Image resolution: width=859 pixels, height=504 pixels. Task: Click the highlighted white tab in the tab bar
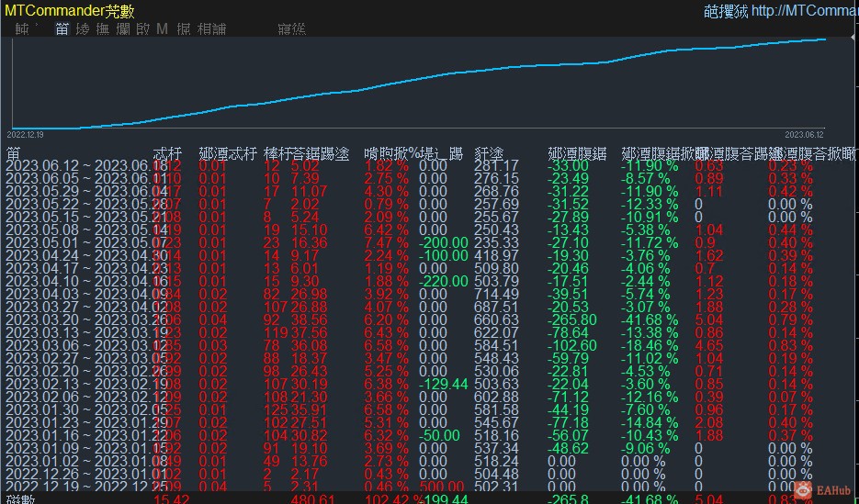click(62, 29)
